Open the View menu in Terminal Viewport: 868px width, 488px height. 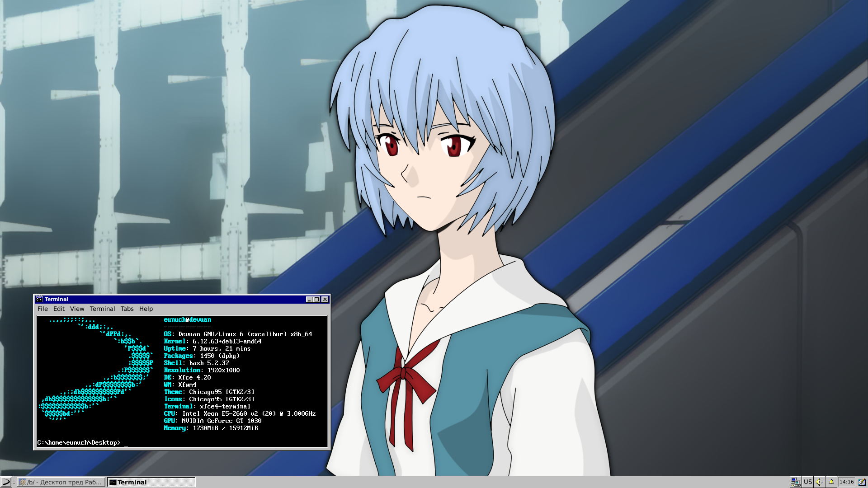click(77, 309)
